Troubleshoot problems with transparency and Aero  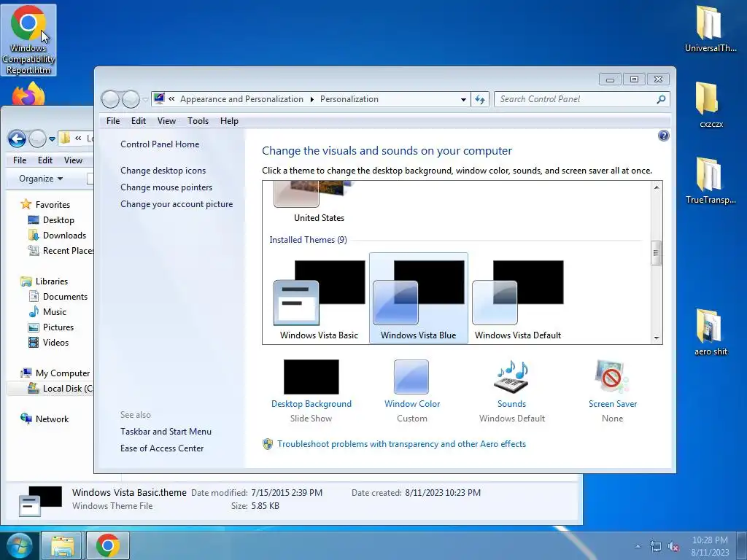(x=402, y=444)
